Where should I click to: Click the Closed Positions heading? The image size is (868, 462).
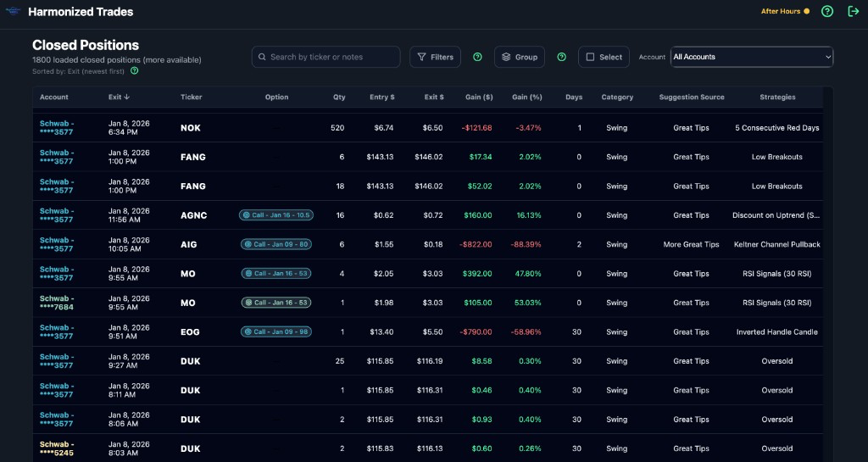tap(86, 45)
